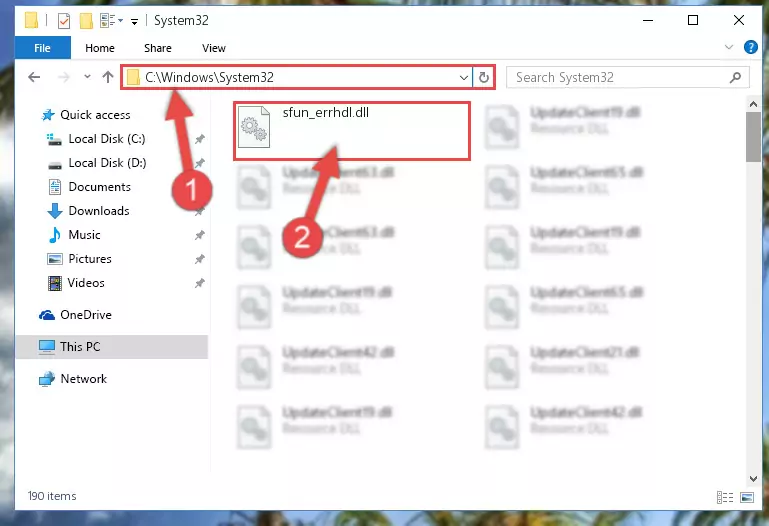Switch to the Home ribbon tab

100,48
